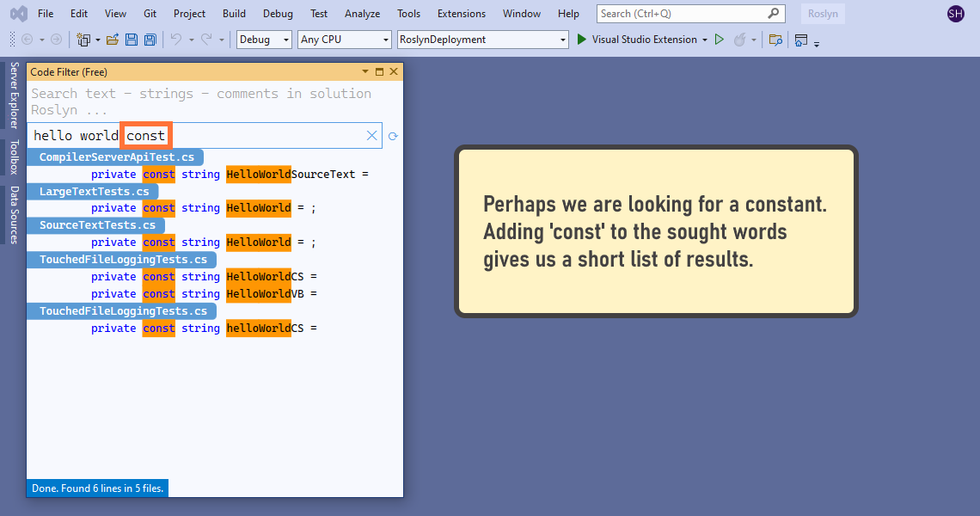This screenshot has width=980, height=516.
Task: Expand the Any CPU platform dropdown
Action: [x=344, y=40]
